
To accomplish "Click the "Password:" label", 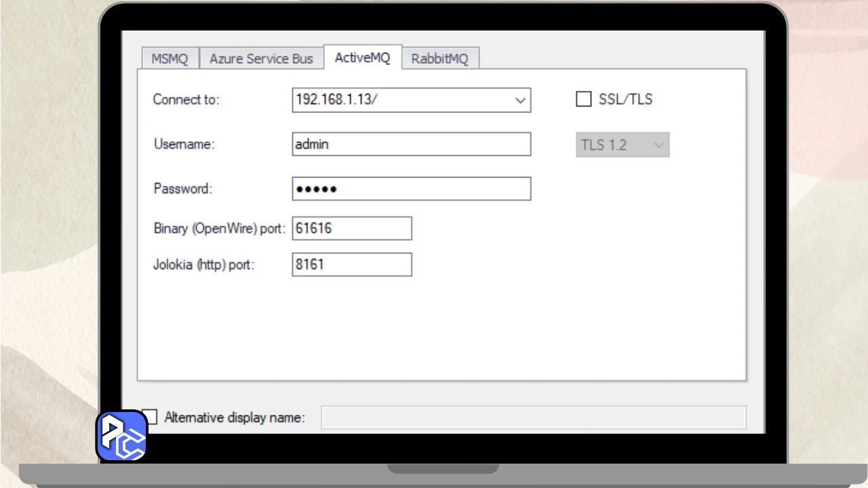I will tap(183, 189).
